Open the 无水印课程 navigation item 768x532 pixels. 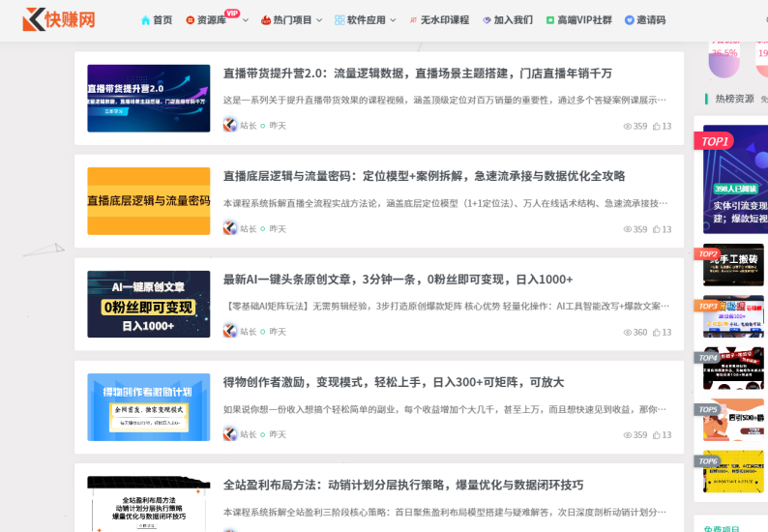pyautogui.click(x=439, y=19)
